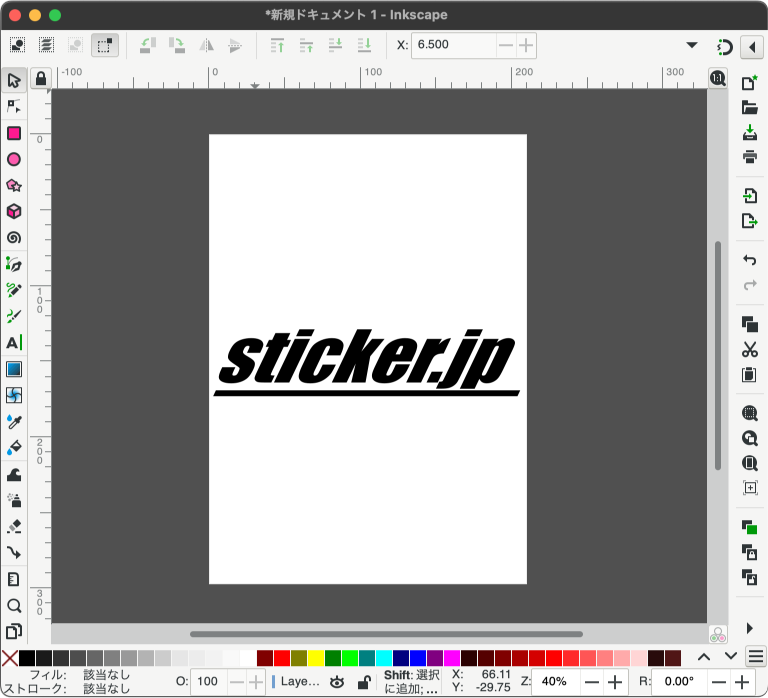Select the Node edit tool

[14, 106]
